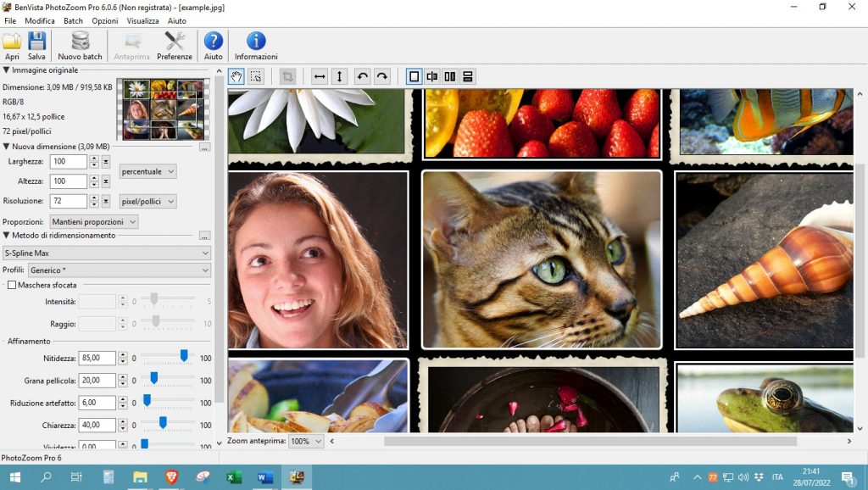Start a new batch with Nuovo batch

point(80,45)
